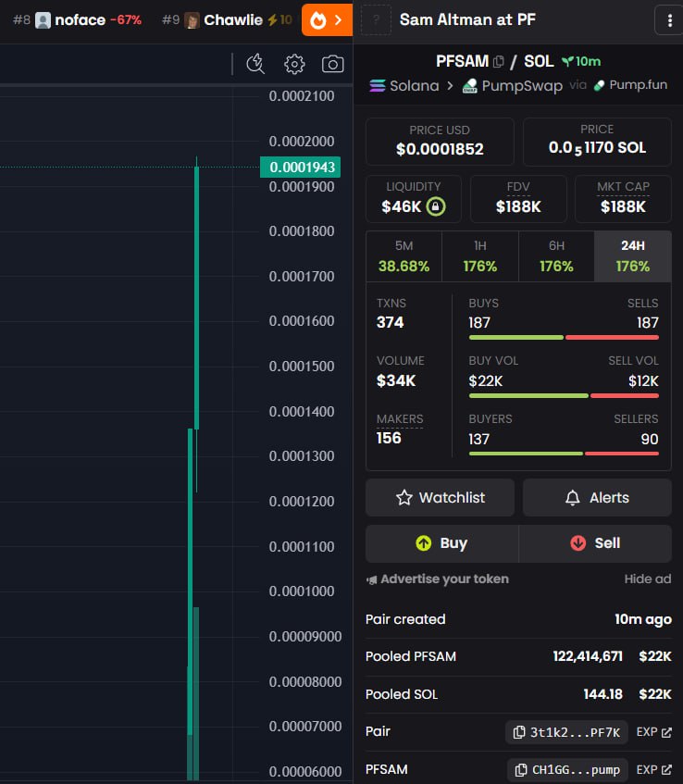This screenshot has width=683, height=784.
Task: Click the PumpSwap DEX logo
Action: tap(469, 86)
